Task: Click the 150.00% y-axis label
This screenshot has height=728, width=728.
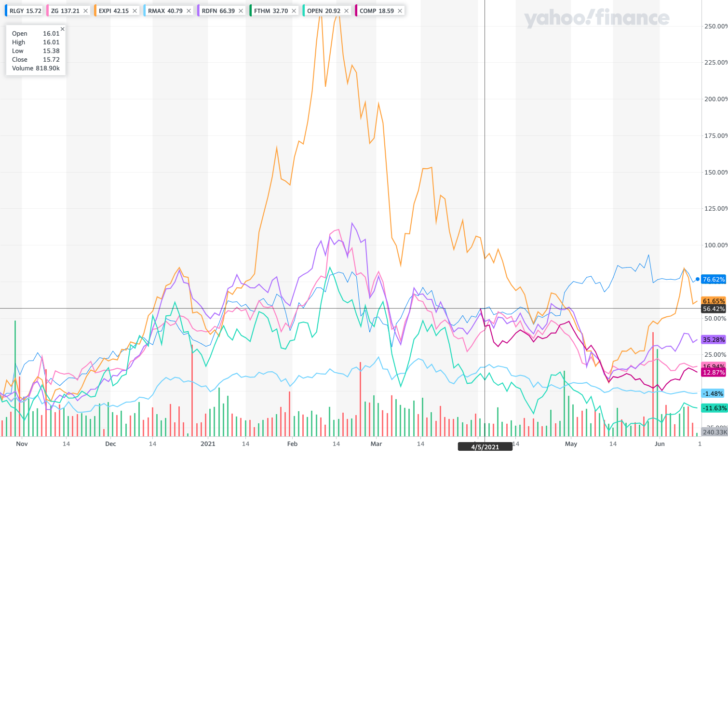Action: [716, 172]
